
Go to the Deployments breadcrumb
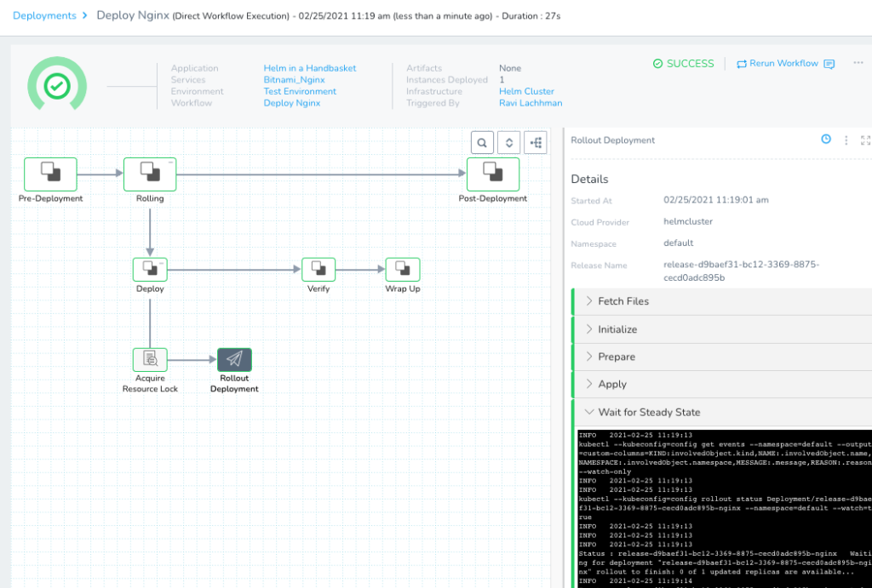coord(44,15)
